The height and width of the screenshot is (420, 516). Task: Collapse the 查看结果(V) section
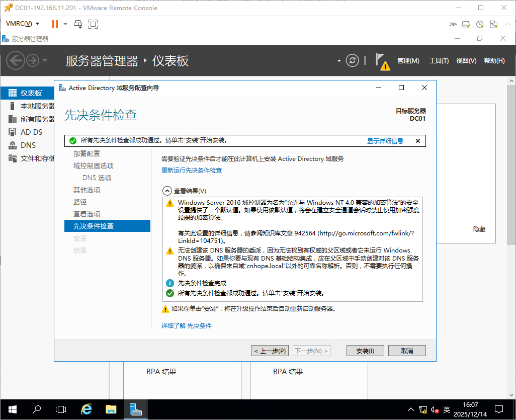[167, 191]
